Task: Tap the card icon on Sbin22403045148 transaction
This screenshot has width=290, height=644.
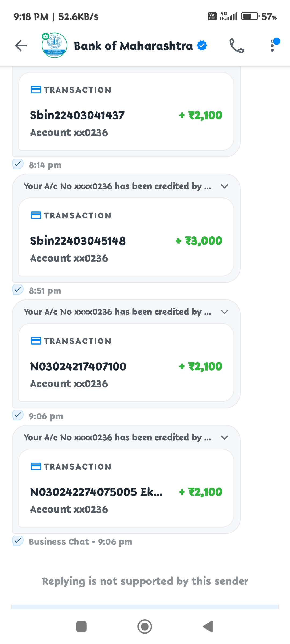Action: [36, 215]
